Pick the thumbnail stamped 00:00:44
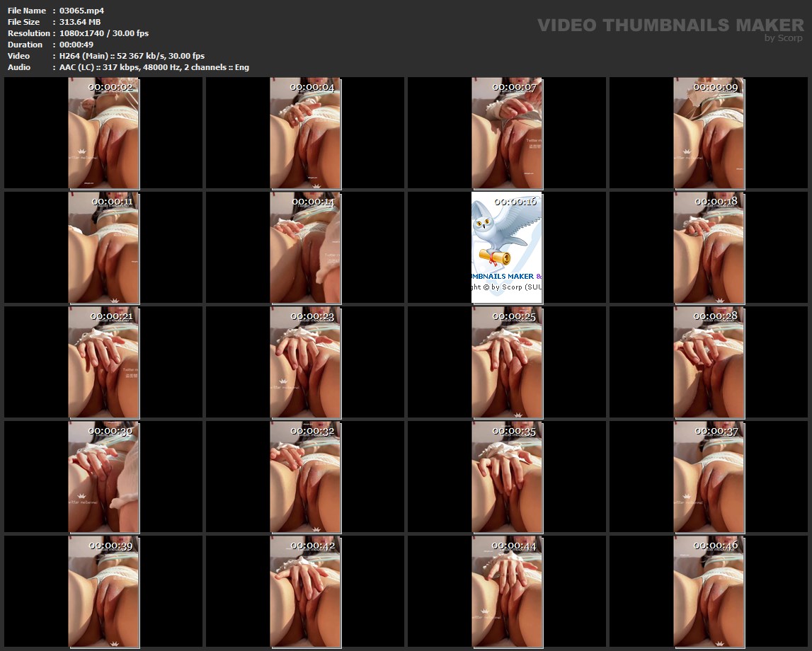 [507, 592]
